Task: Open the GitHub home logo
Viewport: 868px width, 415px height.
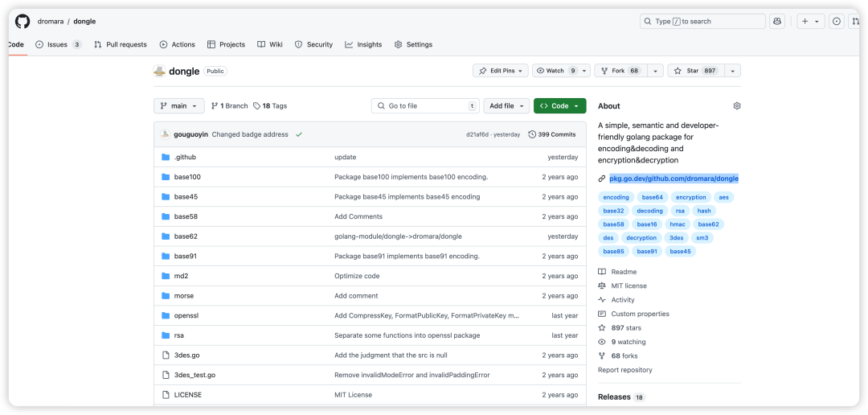Action: (23, 22)
